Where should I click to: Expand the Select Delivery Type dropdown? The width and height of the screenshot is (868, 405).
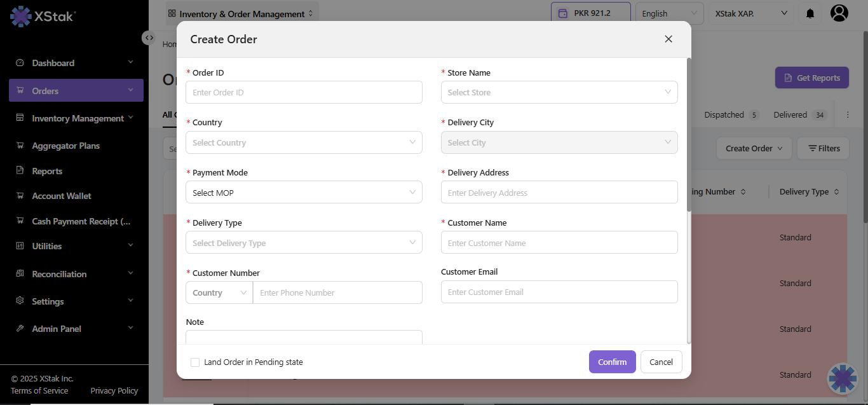[304, 243]
